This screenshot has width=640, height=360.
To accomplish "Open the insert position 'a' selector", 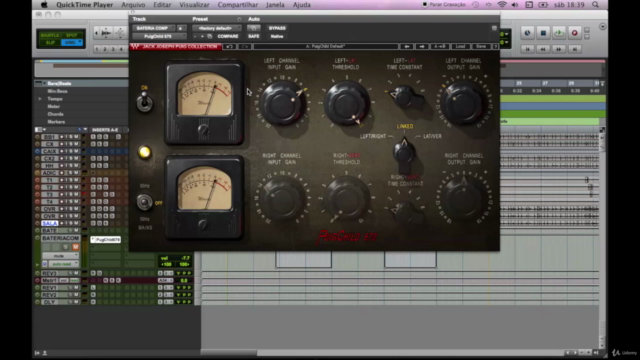I will click(181, 28).
